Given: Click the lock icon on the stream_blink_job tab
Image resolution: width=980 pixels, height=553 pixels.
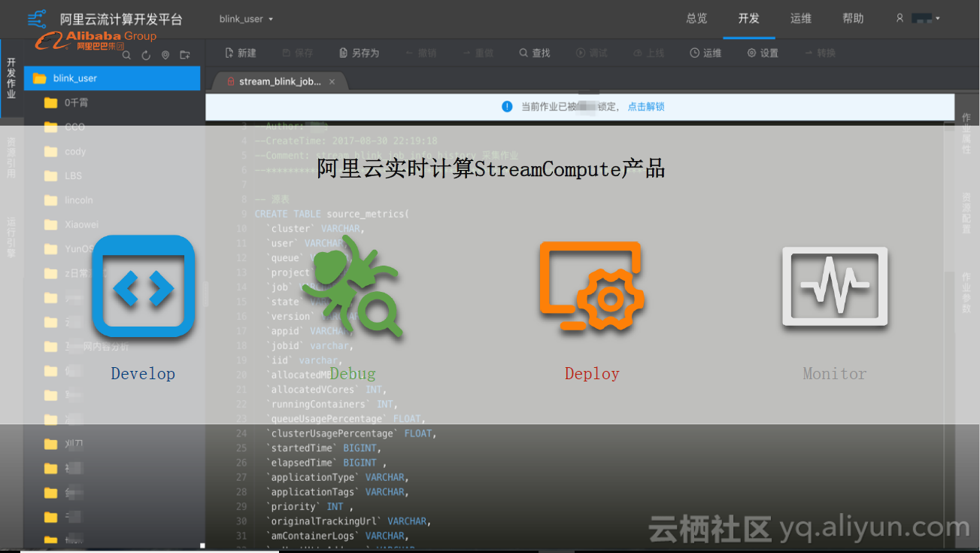Looking at the screenshot, I should [231, 81].
